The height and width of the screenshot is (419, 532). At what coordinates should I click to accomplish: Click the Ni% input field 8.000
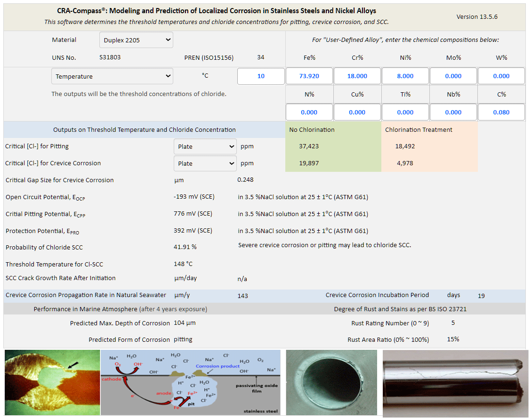(405, 76)
